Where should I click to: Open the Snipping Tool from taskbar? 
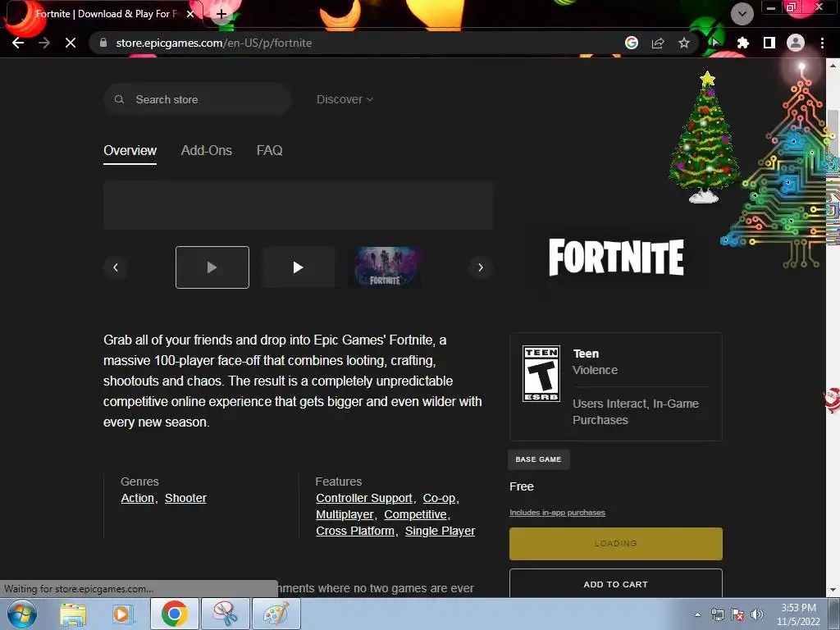click(x=225, y=614)
